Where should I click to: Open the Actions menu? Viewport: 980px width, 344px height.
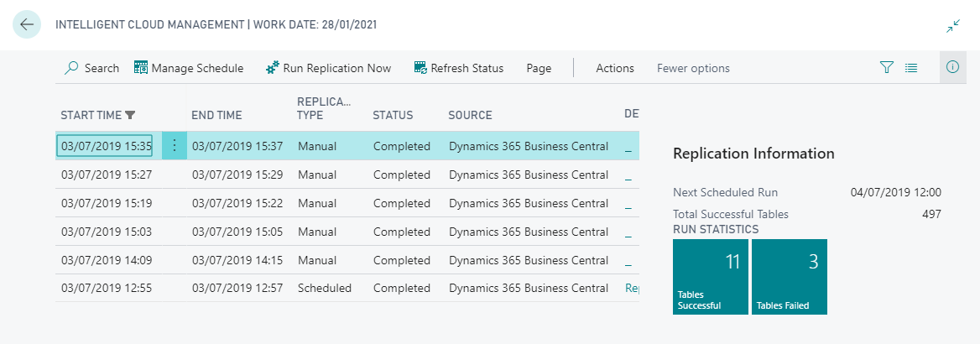(x=615, y=68)
